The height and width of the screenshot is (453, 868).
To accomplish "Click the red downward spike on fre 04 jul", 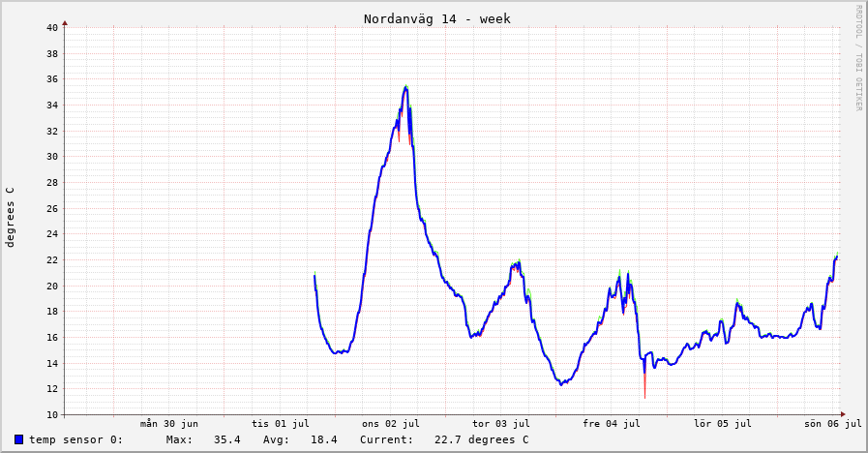I will pyautogui.click(x=644, y=386).
